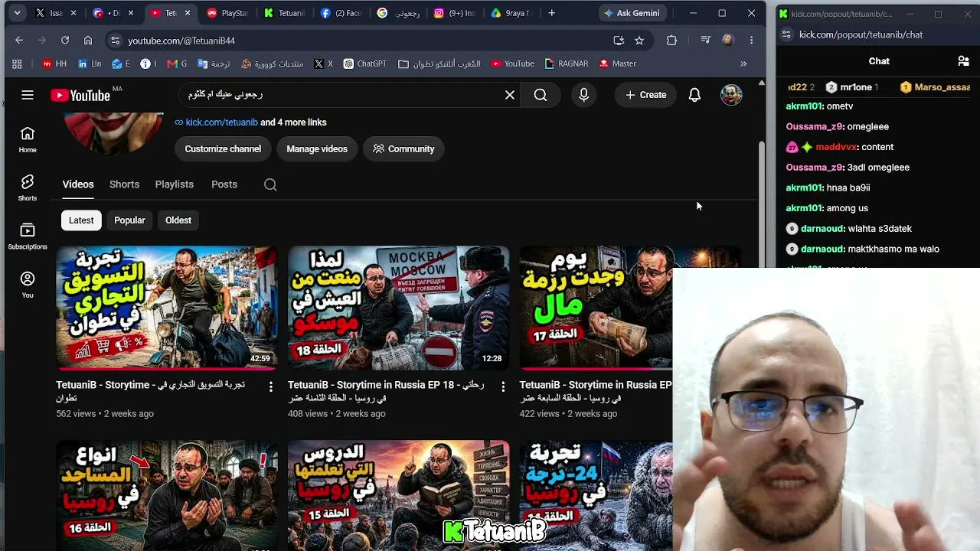The image size is (980, 551).
Task: Open Shorts in the YouTube sidebar
Action: click(28, 188)
